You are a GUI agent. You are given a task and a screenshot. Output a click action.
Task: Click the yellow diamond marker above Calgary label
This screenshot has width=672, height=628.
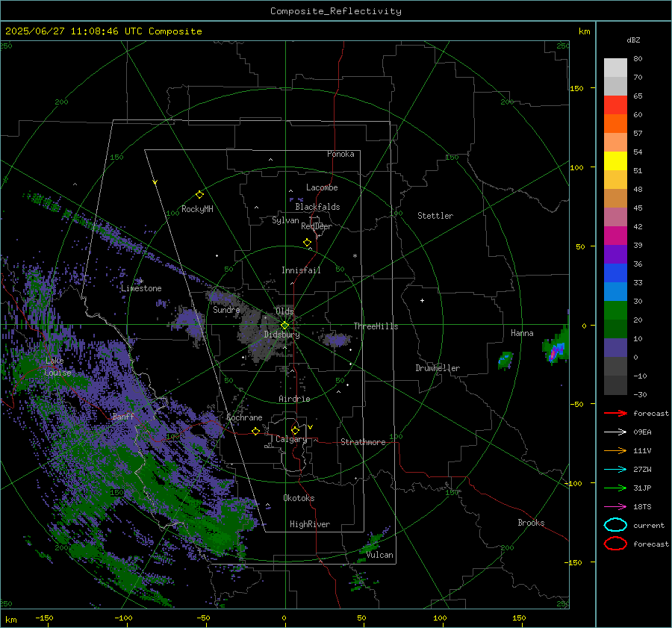(295, 430)
